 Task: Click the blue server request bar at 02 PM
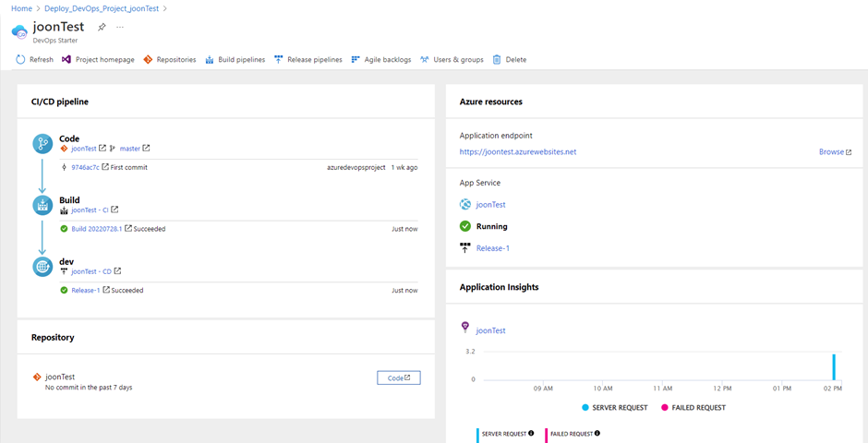[834, 367]
